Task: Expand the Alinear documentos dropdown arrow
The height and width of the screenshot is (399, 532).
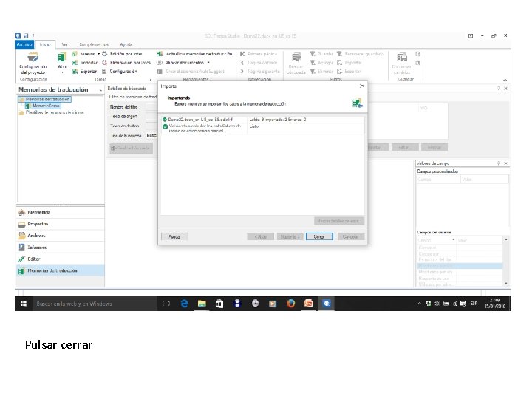Action: (x=208, y=63)
